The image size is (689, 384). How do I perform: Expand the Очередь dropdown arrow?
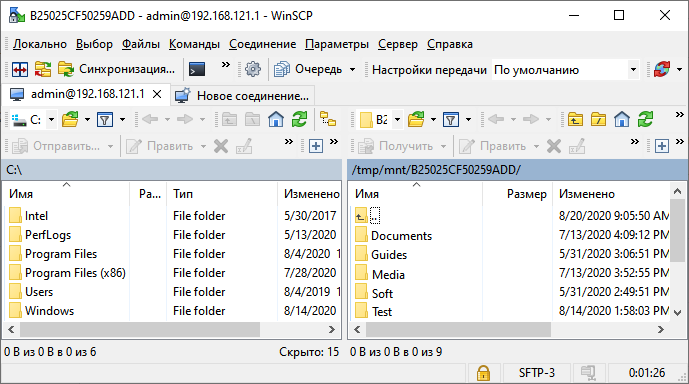point(352,69)
